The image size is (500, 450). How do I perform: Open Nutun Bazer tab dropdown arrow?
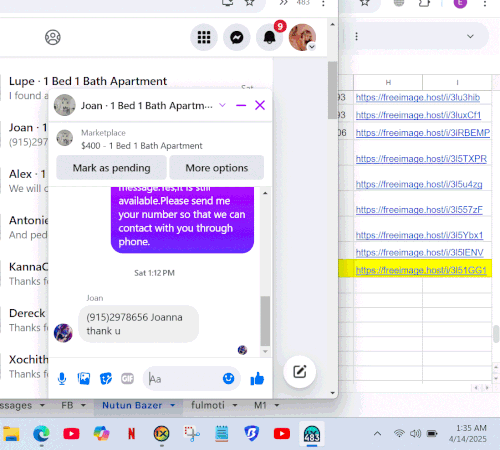click(x=173, y=405)
